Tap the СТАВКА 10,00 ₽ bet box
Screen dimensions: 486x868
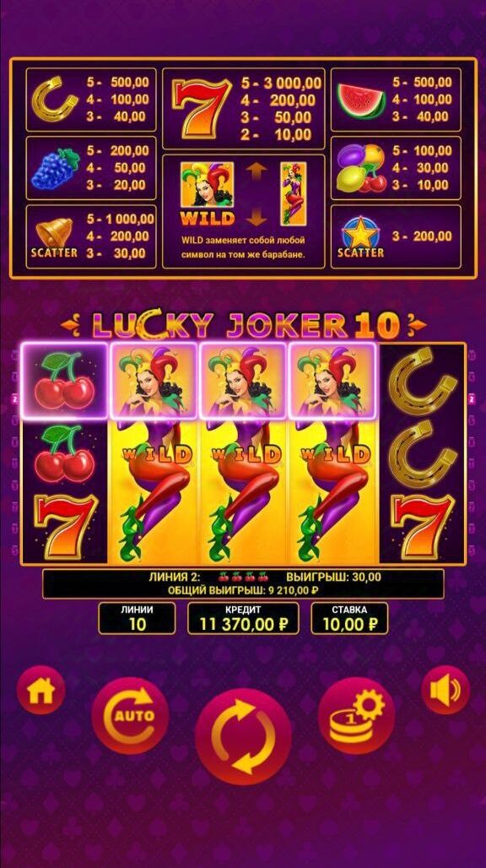coord(349,618)
